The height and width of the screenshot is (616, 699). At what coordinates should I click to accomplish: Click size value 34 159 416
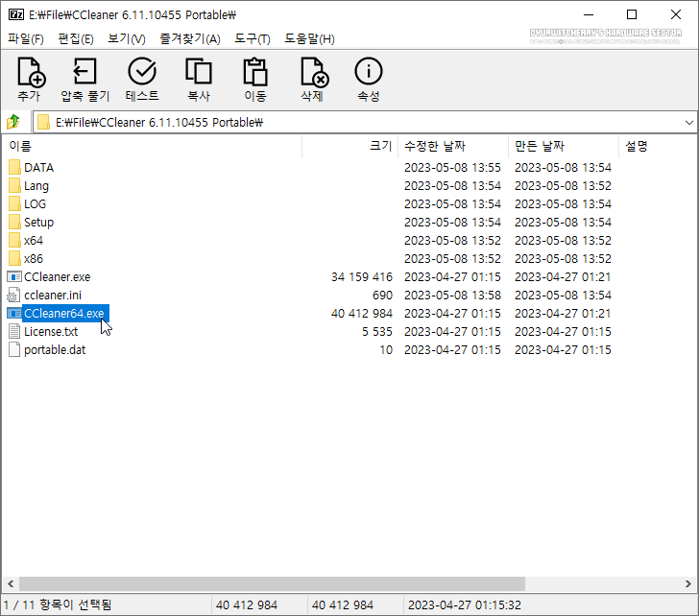[x=362, y=277]
